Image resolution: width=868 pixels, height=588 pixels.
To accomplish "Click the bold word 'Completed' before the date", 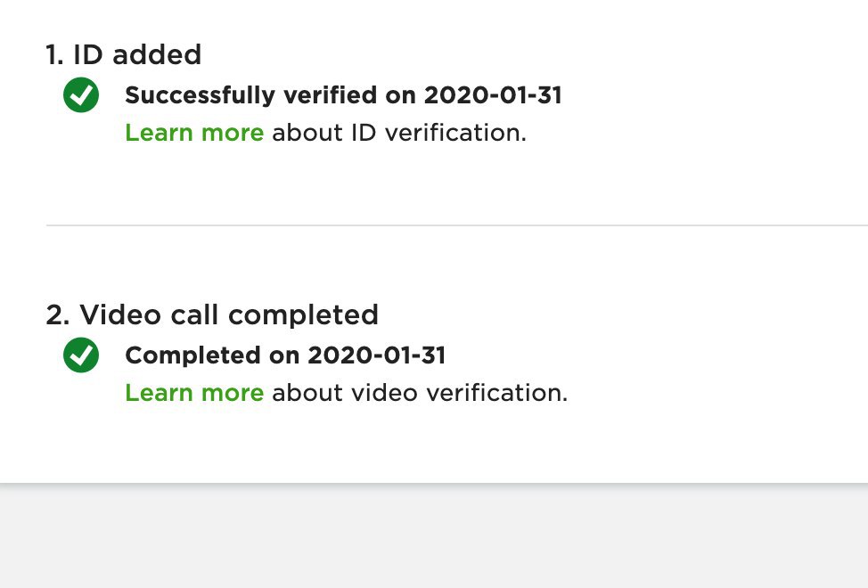I will pyautogui.click(x=192, y=355).
